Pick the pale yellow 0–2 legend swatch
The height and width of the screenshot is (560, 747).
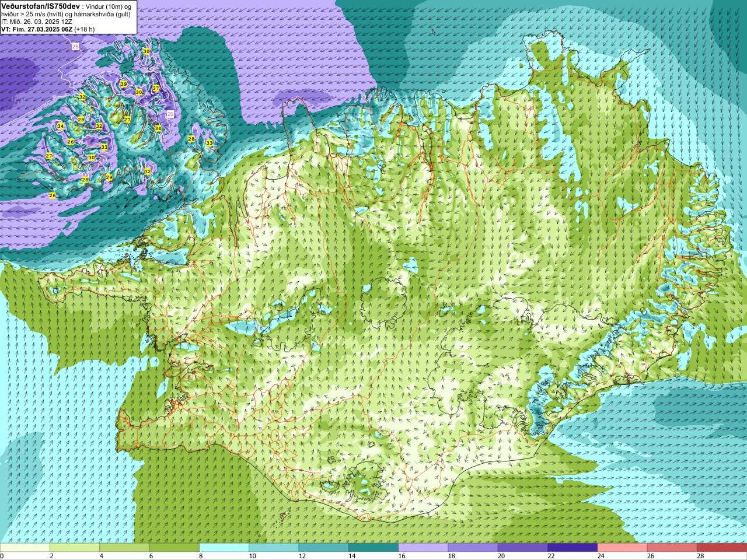(25, 548)
